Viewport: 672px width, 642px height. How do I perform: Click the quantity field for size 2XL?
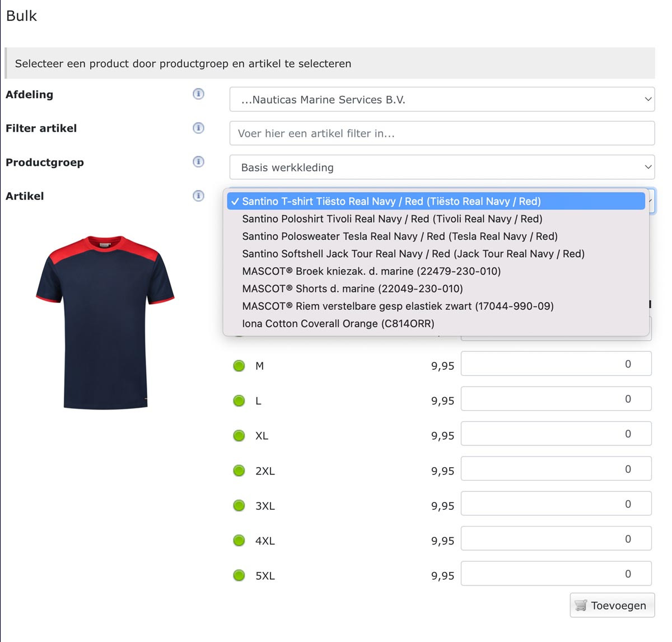pyautogui.click(x=556, y=469)
